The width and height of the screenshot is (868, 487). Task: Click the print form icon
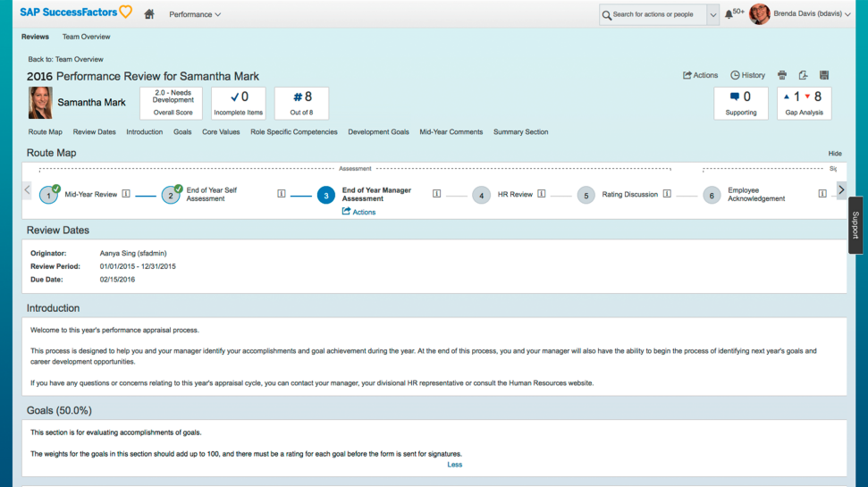(781, 75)
